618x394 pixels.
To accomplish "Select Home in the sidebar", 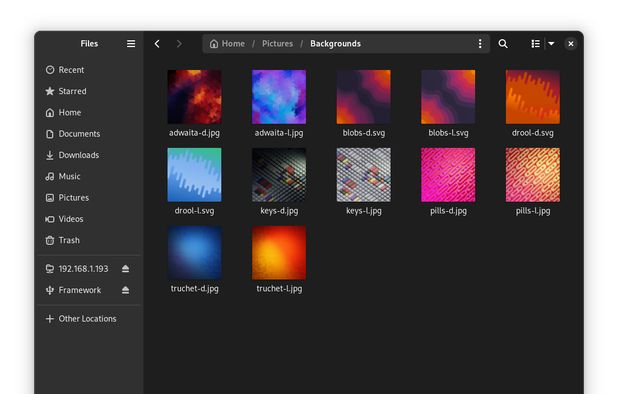I will click(89, 112).
